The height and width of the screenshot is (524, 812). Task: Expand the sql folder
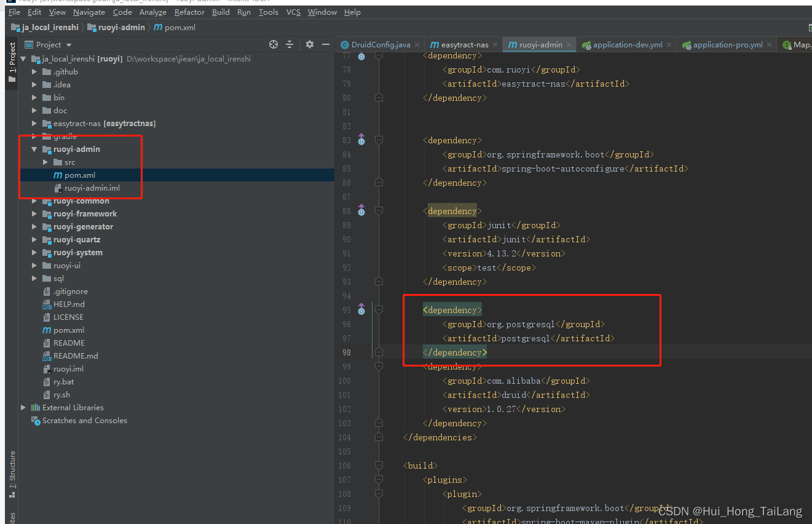click(x=35, y=278)
